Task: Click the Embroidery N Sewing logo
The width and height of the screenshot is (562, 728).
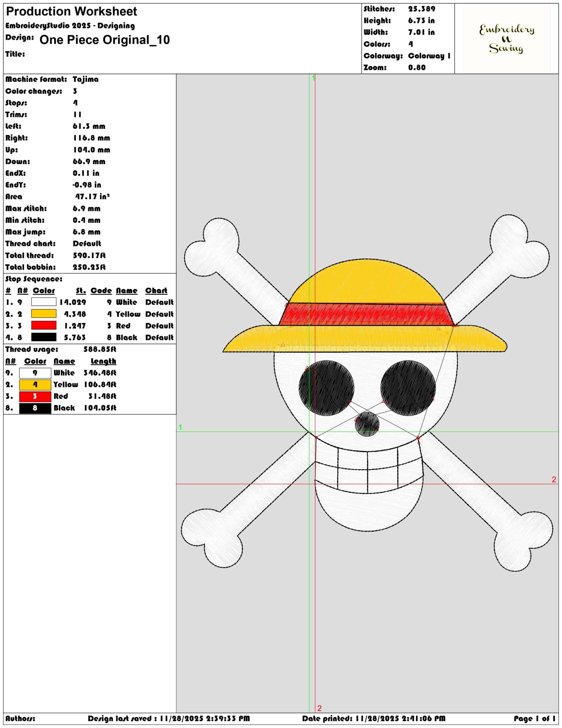Action: (x=506, y=39)
